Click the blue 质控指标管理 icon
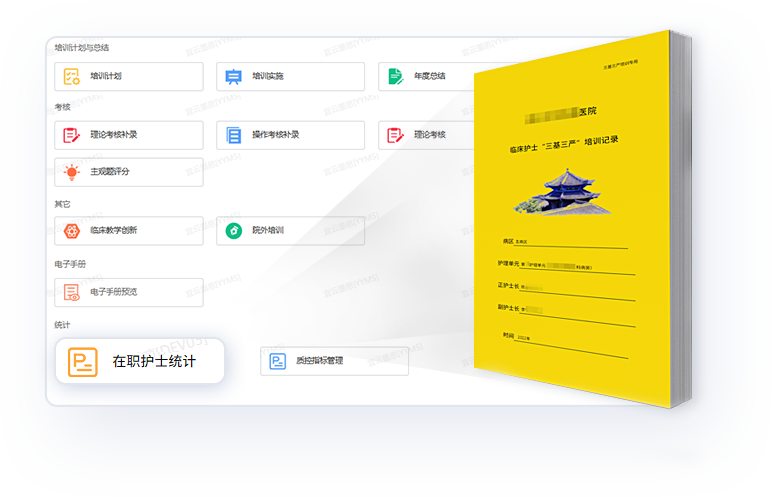 277,361
